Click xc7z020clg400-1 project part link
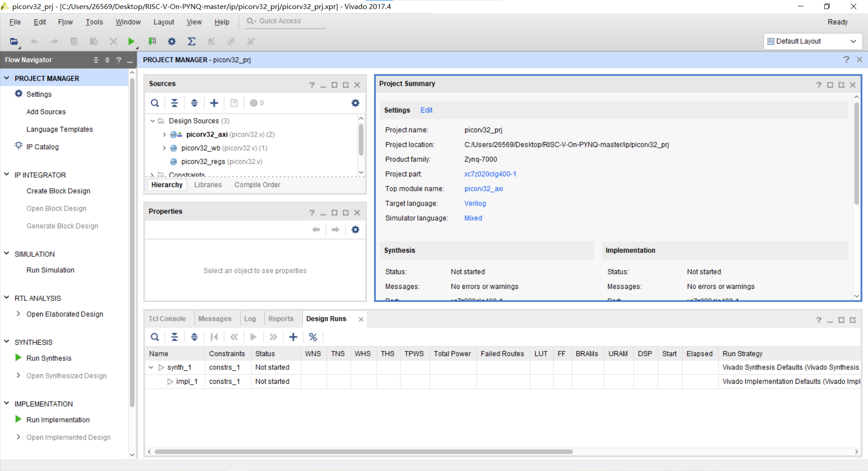This screenshot has height=471, width=868. point(490,174)
